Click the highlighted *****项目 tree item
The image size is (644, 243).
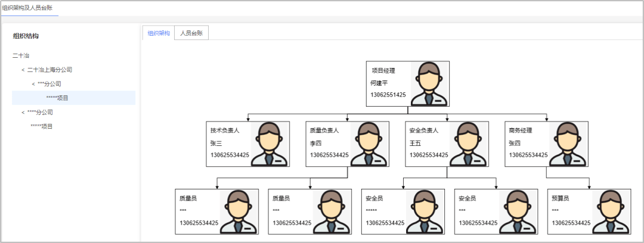(57, 98)
